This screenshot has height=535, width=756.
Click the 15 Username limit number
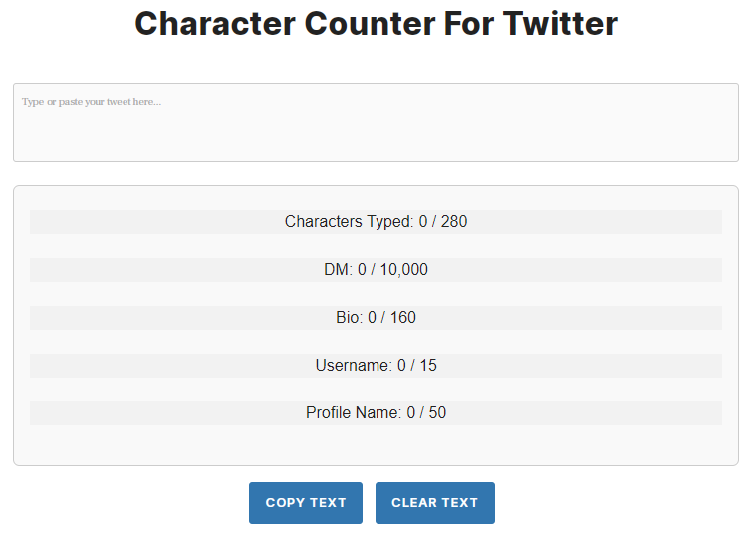coord(428,366)
